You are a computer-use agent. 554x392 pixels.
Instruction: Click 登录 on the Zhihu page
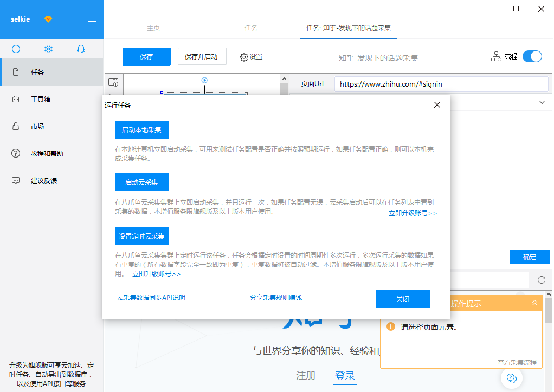coord(345,375)
